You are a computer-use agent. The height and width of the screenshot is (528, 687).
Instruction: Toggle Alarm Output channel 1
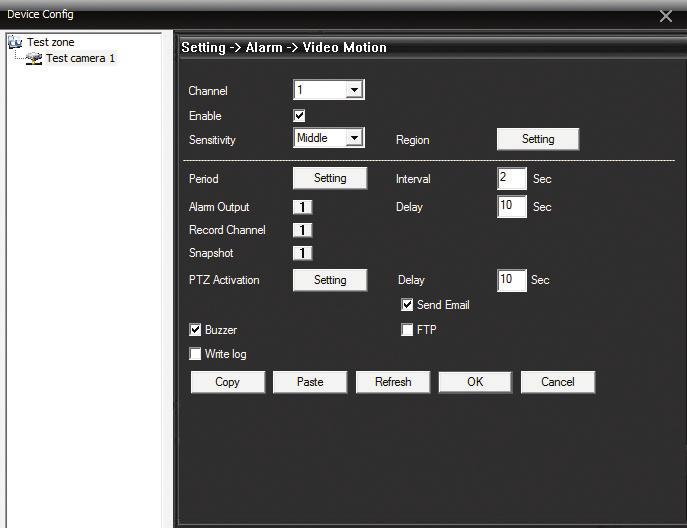302,207
